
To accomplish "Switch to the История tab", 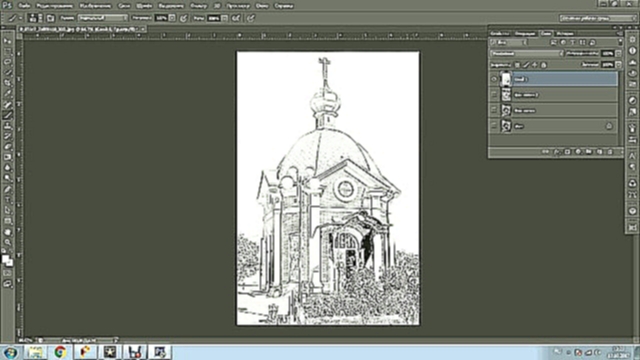I will 565,33.
